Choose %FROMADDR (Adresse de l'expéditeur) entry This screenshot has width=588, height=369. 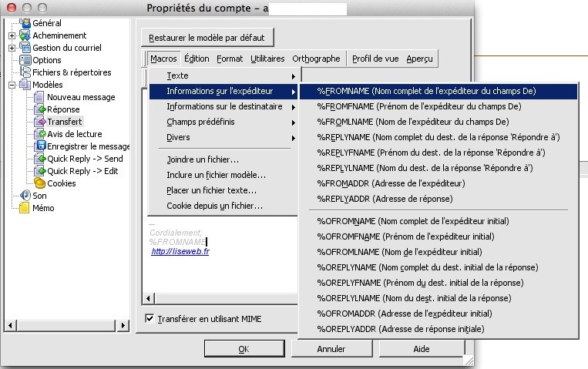pyautogui.click(x=390, y=183)
